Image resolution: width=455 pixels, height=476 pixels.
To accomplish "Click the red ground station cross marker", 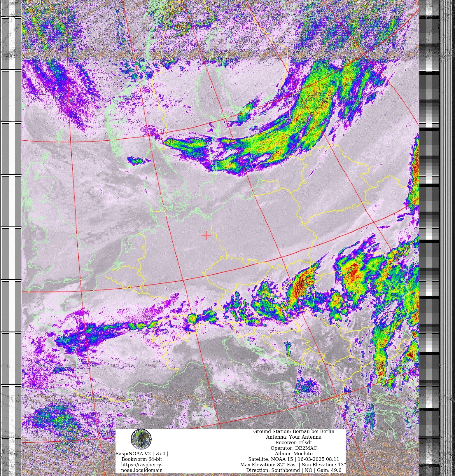I will tap(206, 235).
